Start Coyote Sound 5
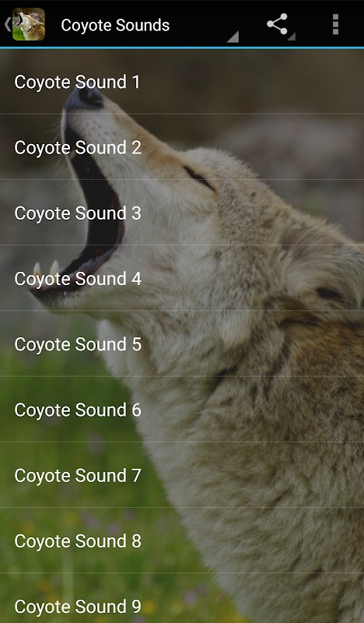This screenshot has height=623, width=364. (182, 343)
